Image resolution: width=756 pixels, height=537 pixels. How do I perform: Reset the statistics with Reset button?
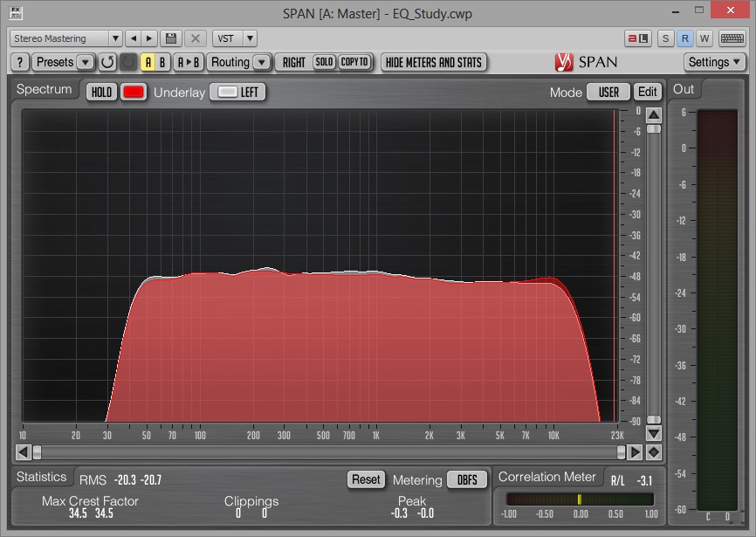pyautogui.click(x=366, y=479)
